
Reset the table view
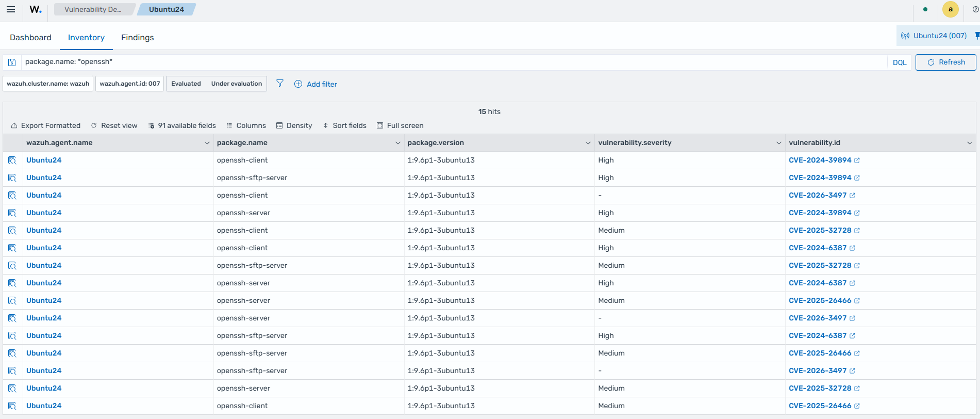(114, 125)
